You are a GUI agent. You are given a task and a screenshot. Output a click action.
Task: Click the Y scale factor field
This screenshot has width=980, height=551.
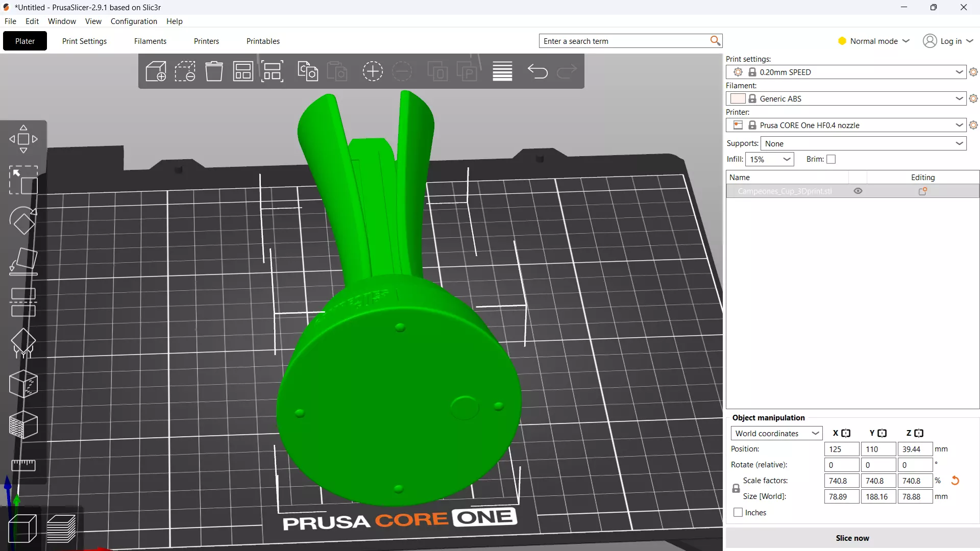[x=878, y=481]
